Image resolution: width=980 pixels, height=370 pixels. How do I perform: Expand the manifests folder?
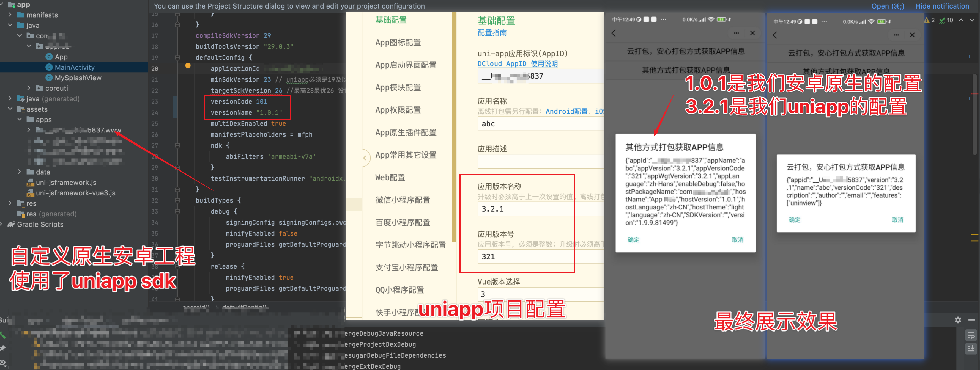coord(10,15)
